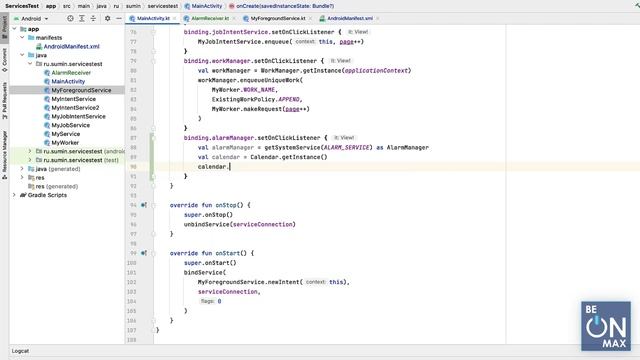
Task: Select MyIntentService2 in project tree
Action: pos(75,108)
